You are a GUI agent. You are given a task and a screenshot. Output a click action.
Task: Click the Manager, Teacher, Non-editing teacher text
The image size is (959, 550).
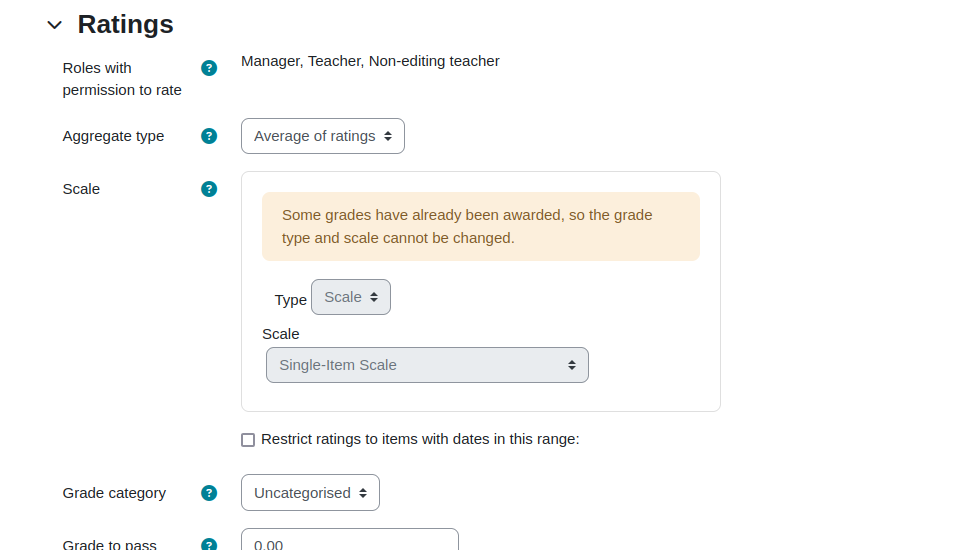(370, 61)
